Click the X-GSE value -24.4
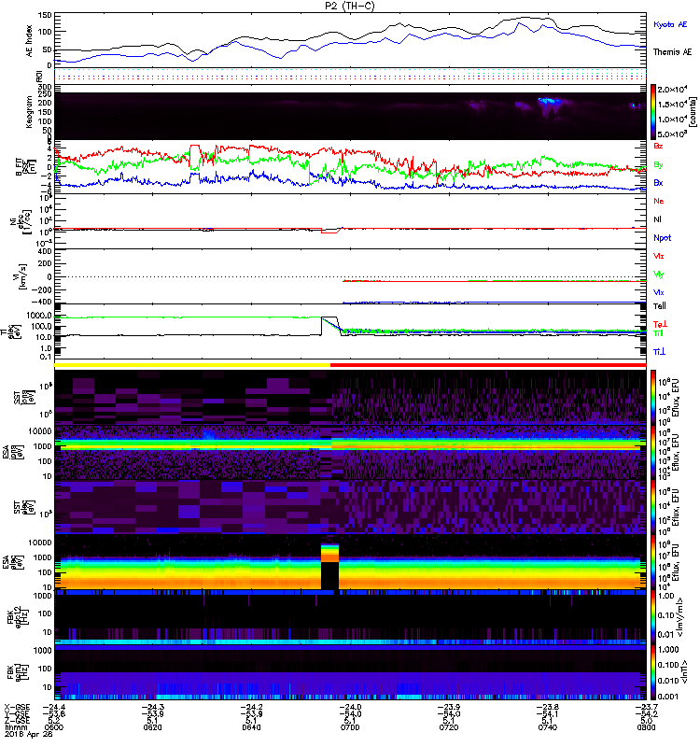The image size is (700, 747). tap(54, 707)
